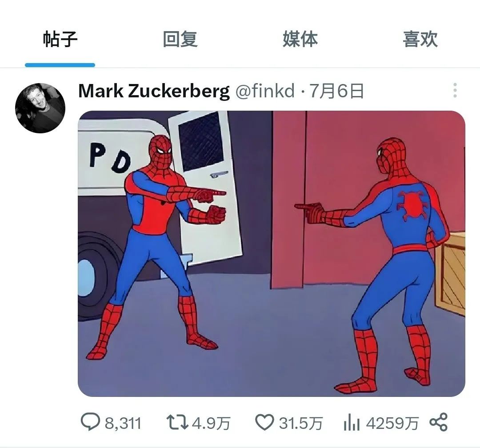Open Mark Zuckerberg's profile avatar

pos(40,108)
